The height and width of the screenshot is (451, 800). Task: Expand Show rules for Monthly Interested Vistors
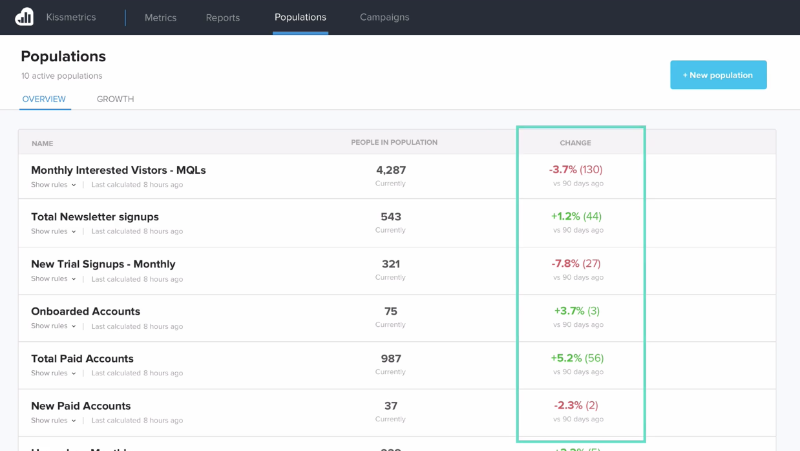[x=53, y=185]
